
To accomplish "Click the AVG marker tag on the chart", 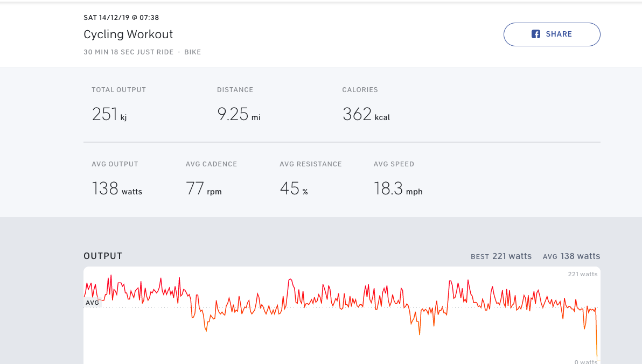I will pyautogui.click(x=92, y=303).
